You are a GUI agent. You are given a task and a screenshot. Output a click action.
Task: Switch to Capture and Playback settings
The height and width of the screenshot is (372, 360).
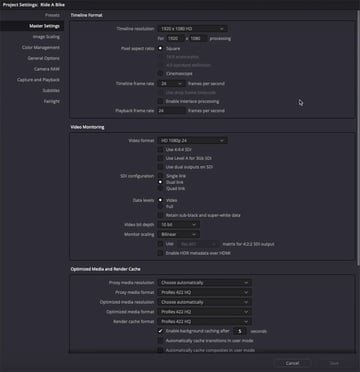(39, 80)
